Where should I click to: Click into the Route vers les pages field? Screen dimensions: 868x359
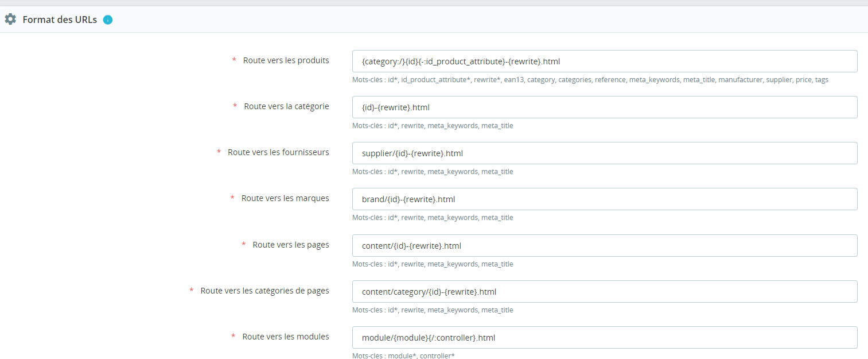pyautogui.click(x=605, y=245)
